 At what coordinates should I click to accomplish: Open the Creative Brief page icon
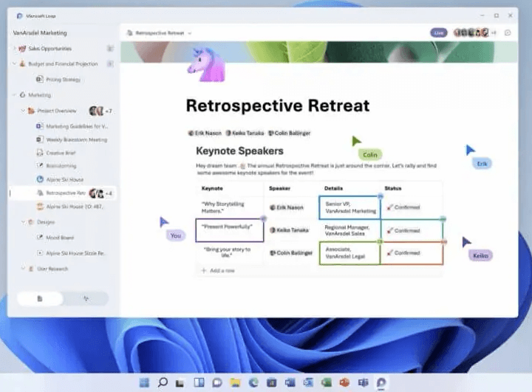40,153
